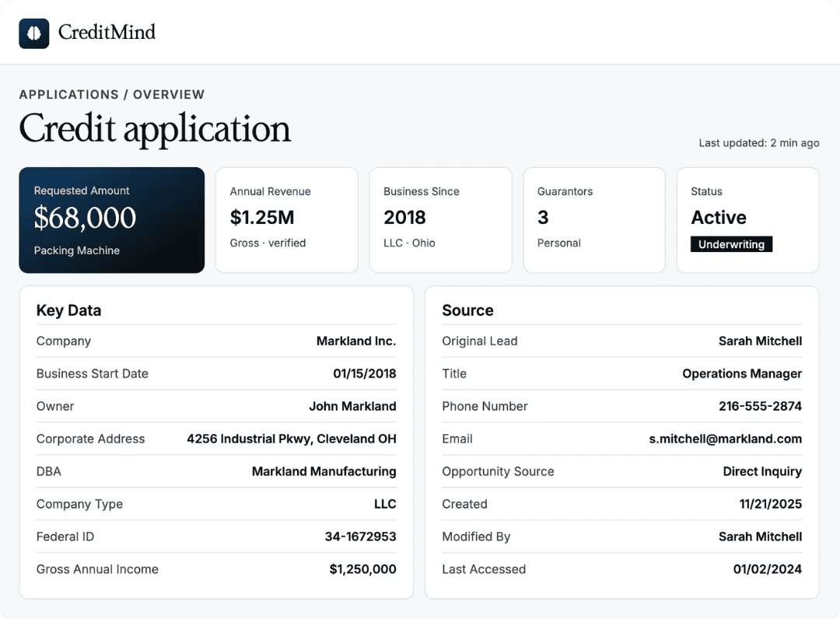Image resolution: width=840 pixels, height=619 pixels.
Task: Click the Business Start Date label
Action: point(92,374)
